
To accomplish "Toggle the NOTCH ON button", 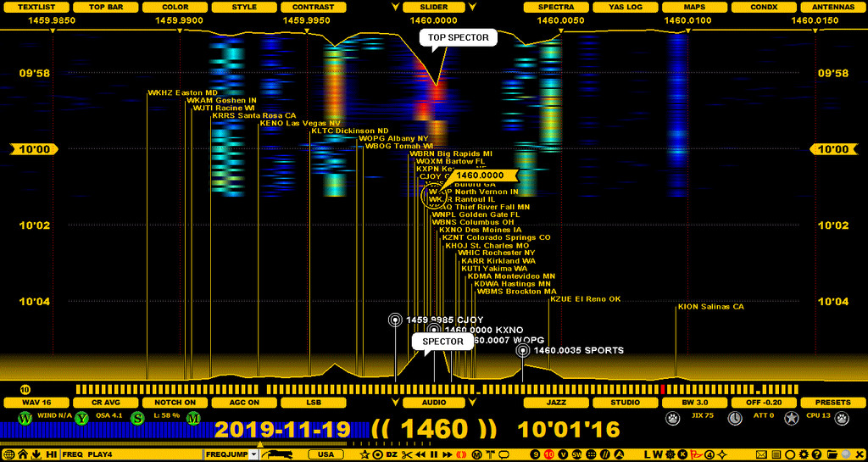I will click(176, 402).
